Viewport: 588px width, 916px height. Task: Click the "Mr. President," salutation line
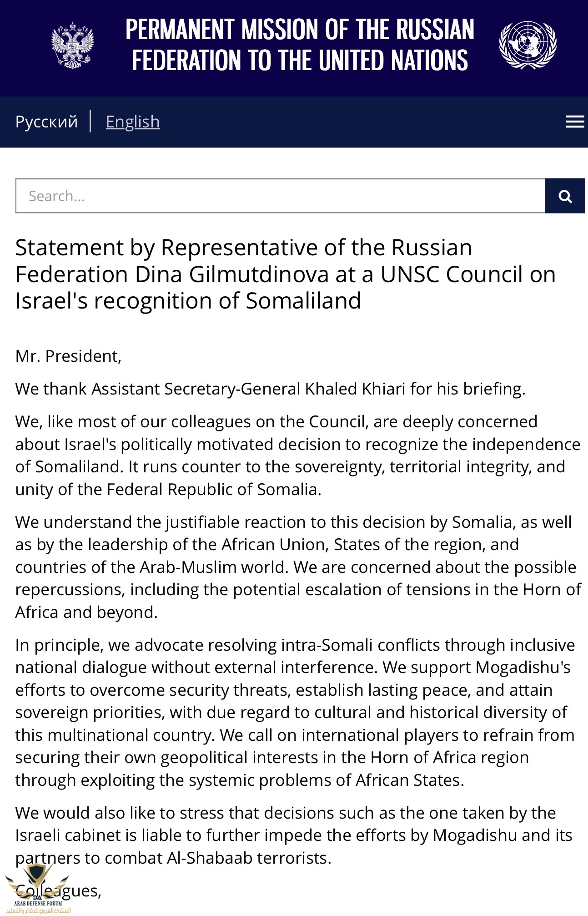[x=69, y=356]
